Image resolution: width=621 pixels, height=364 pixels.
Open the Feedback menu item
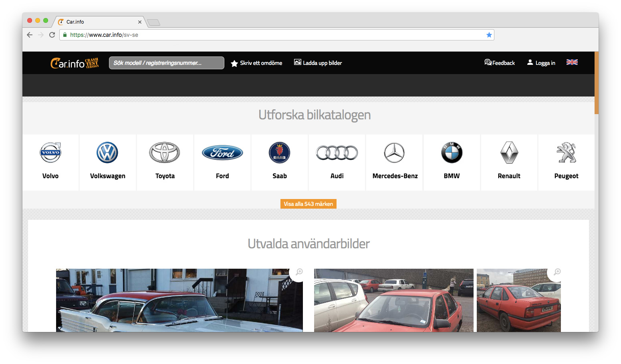[500, 63]
